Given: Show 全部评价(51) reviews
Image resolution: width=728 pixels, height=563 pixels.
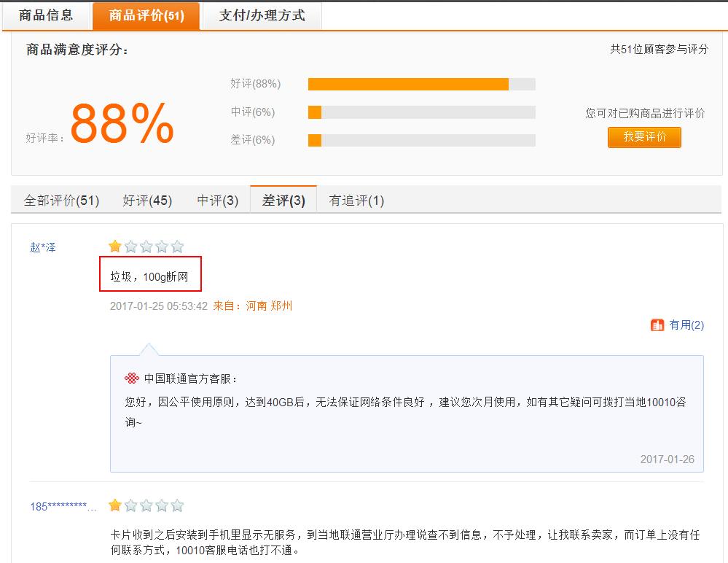Looking at the screenshot, I should [x=61, y=201].
